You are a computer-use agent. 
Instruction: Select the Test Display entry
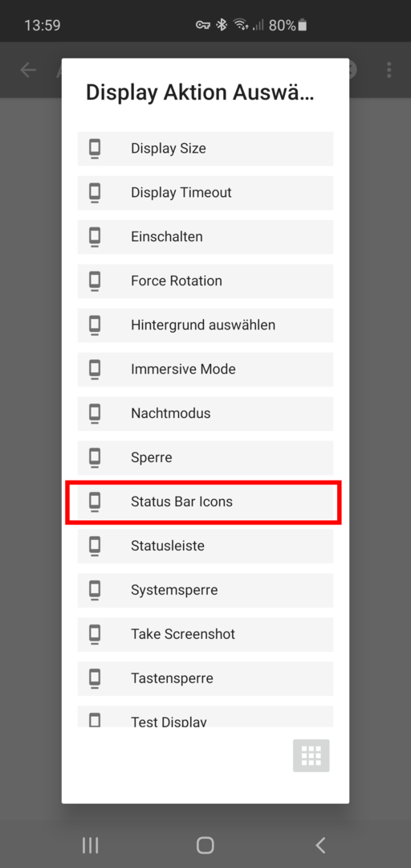coord(205,716)
